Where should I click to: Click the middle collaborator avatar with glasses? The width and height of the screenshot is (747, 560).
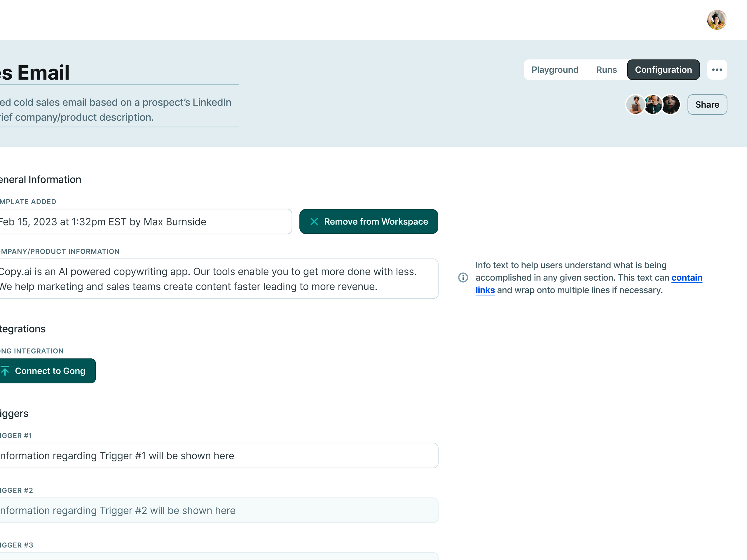tap(653, 105)
